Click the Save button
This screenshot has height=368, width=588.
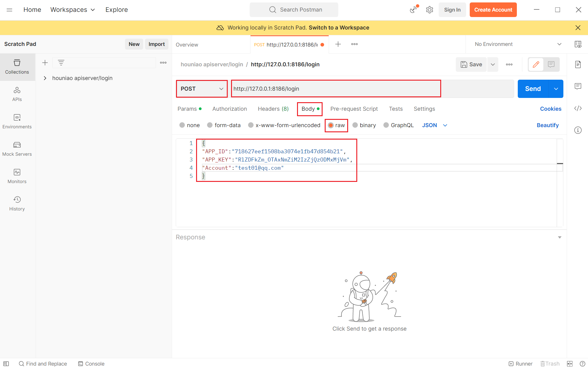[471, 64]
